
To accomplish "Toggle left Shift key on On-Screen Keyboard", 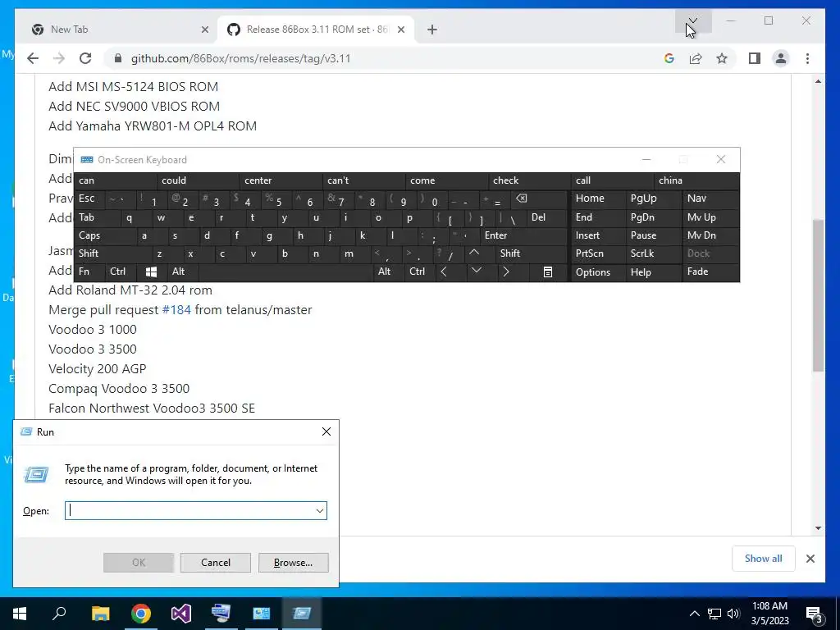I will tap(112, 253).
